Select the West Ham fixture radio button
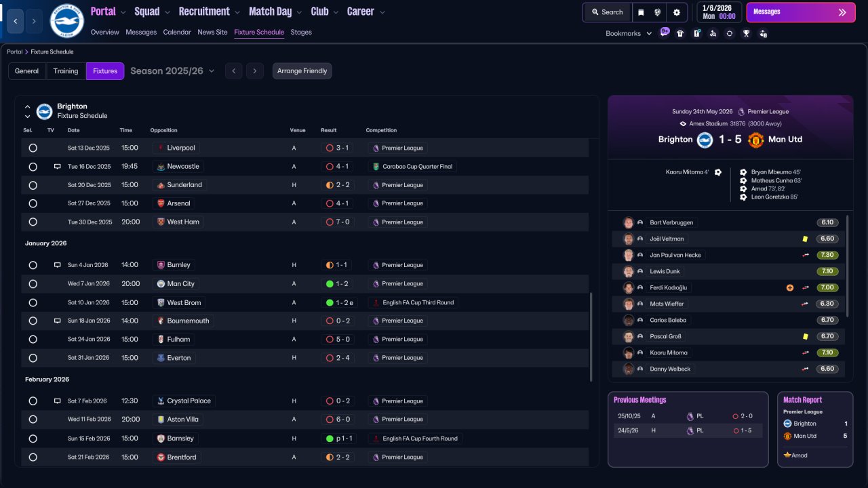The image size is (868, 488). click(x=33, y=222)
